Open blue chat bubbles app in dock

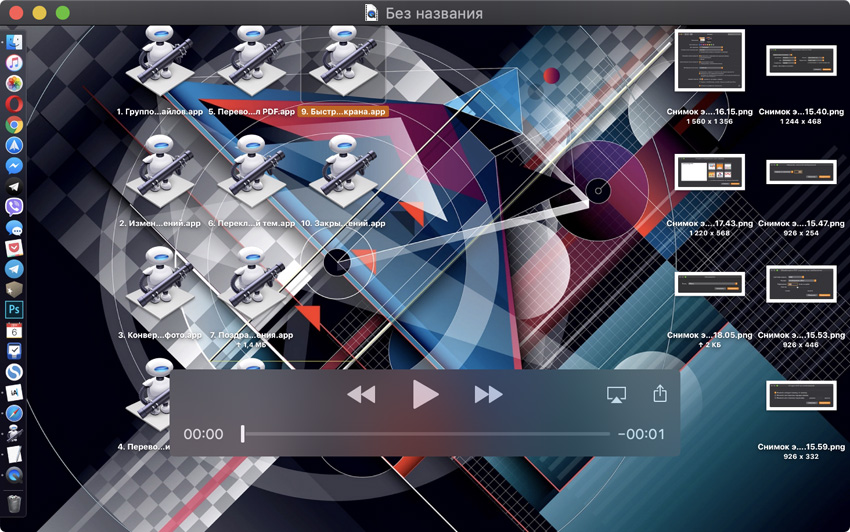click(x=14, y=228)
